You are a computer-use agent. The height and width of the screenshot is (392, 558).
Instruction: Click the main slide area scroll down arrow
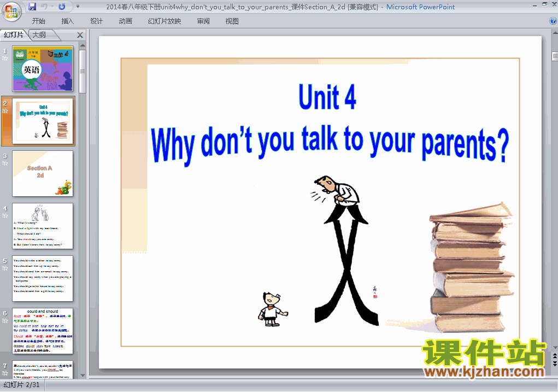(554, 348)
